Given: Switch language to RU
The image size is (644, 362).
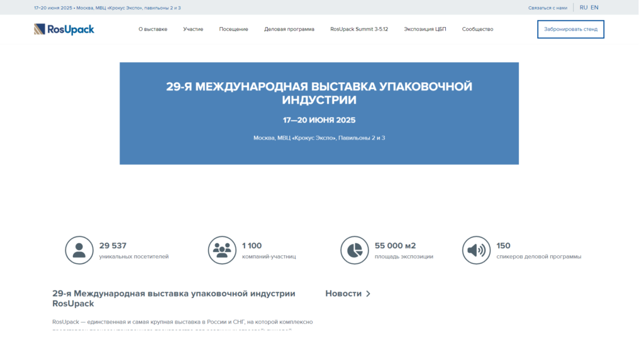Looking at the screenshot, I should pyautogui.click(x=583, y=8).
